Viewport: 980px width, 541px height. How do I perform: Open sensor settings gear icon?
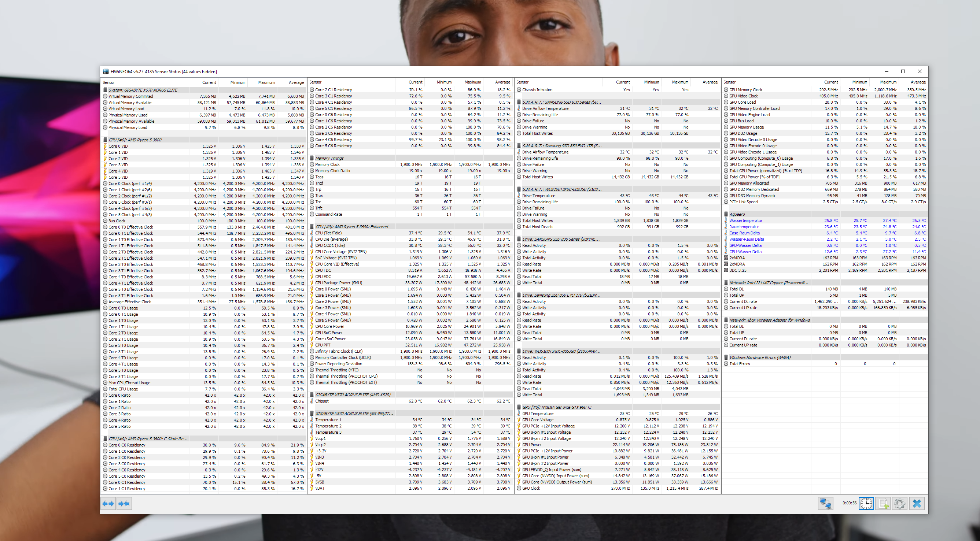pos(900,504)
